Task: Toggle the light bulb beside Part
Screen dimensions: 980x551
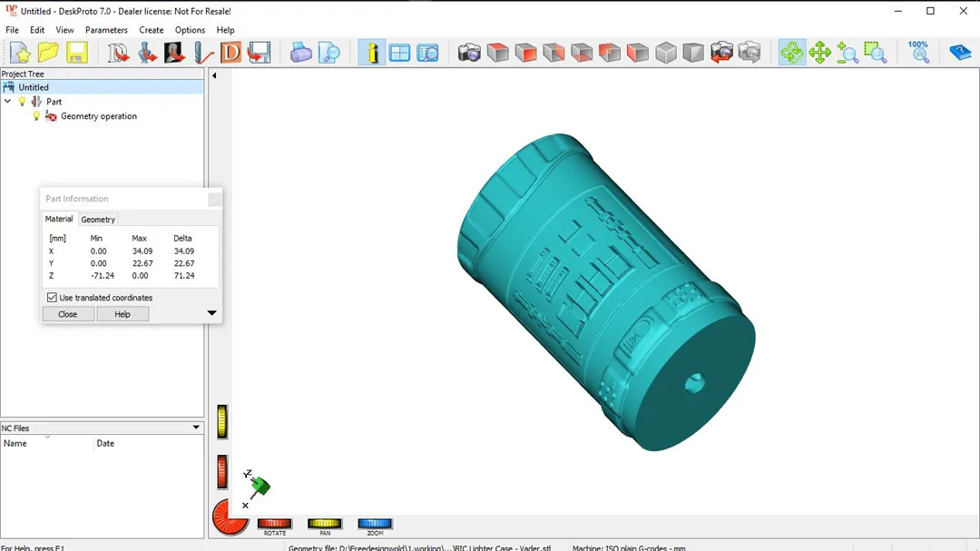Action: [x=22, y=102]
